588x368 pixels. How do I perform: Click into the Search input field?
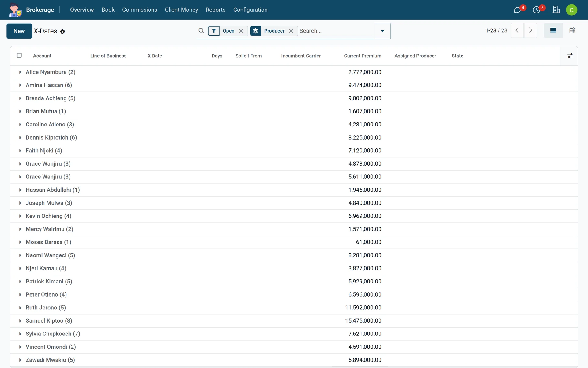pos(336,31)
